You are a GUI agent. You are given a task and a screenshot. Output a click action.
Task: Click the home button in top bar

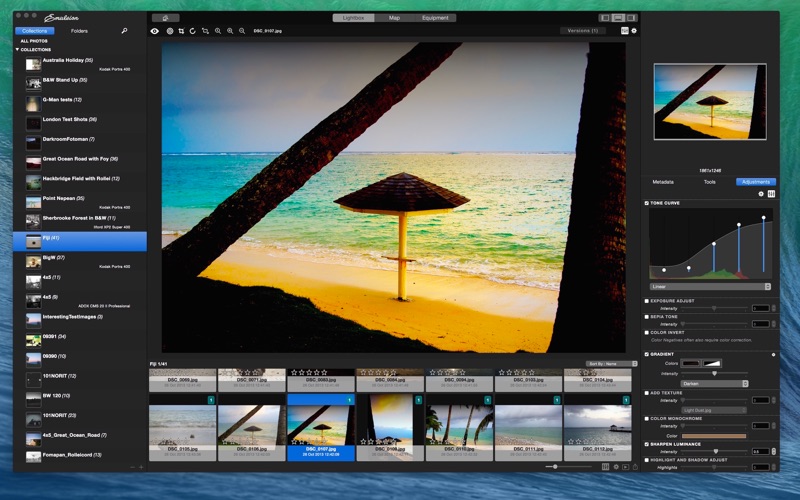click(166, 18)
